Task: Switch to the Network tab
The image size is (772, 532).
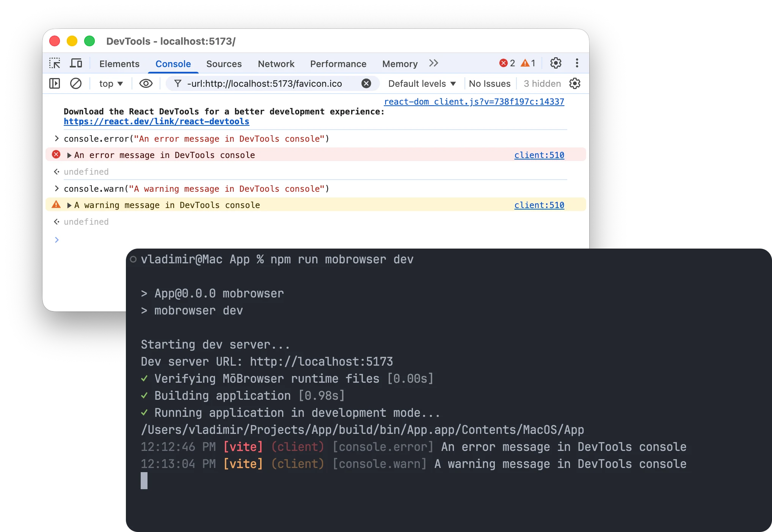Action: click(x=276, y=64)
